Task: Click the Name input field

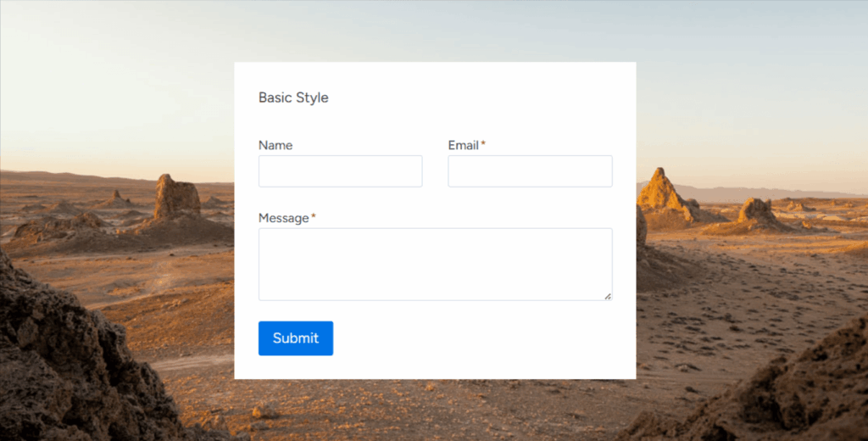Action: pos(340,171)
